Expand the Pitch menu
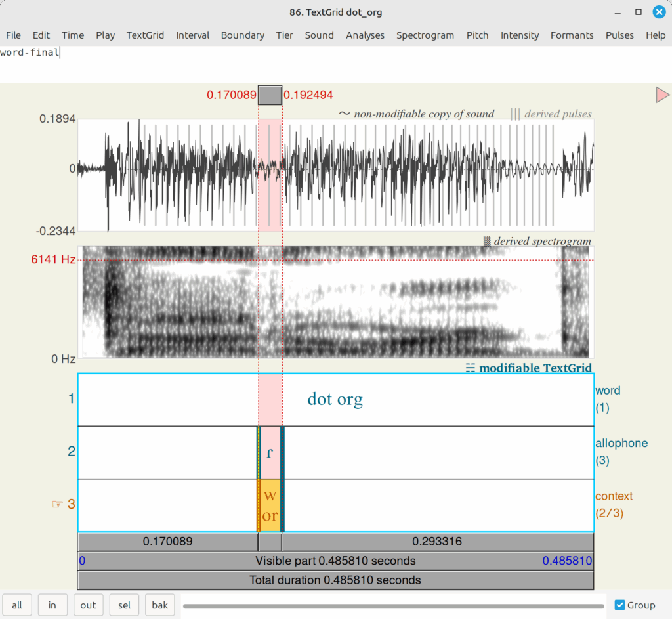The height and width of the screenshot is (619, 672). coord(477,35)
